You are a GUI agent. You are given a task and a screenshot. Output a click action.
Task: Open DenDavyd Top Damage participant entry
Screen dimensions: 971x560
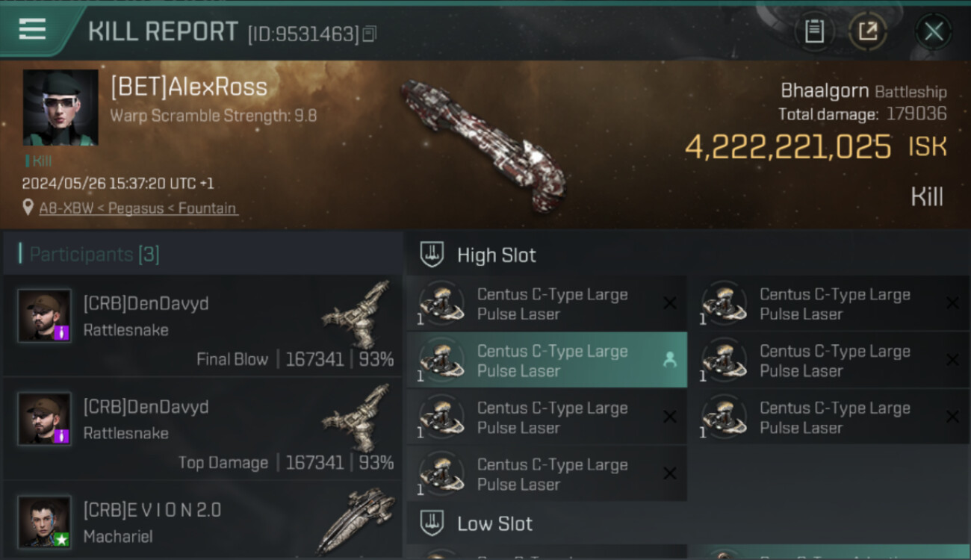click(x=202, y=429)
